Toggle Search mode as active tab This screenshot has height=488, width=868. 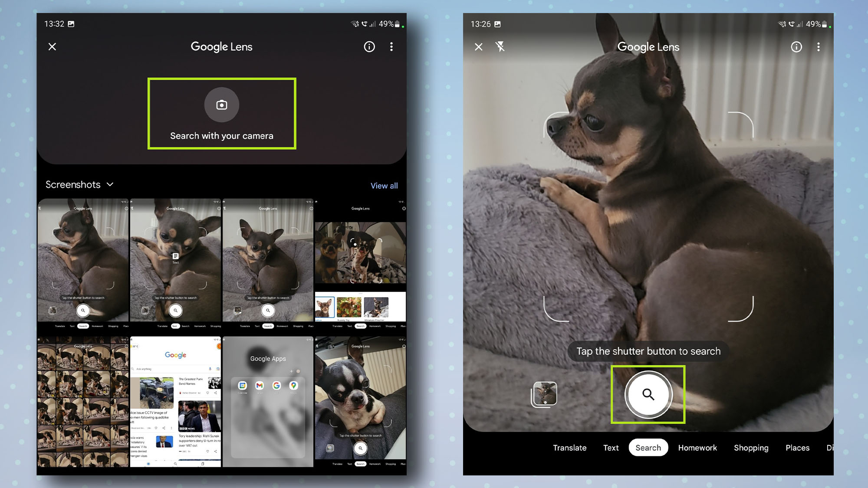point(648,448)
